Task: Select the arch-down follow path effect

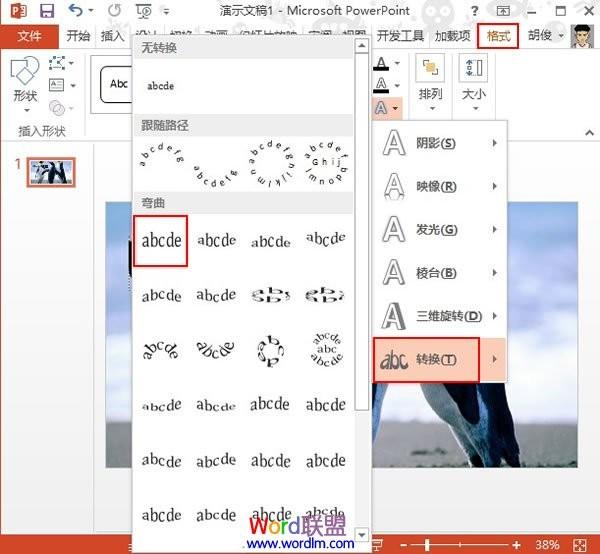Action: pos(215,176)
